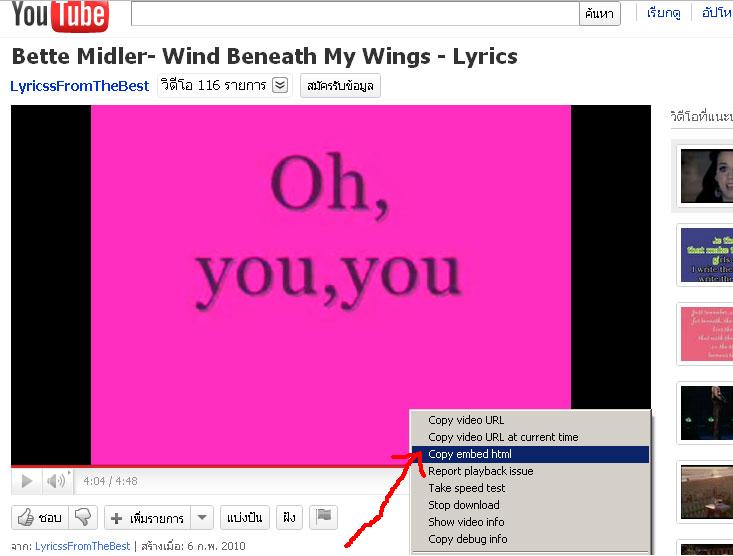This screenshot has height=556, width=733.
Task: Mute audio using the speaker icon
Action: 56,481
